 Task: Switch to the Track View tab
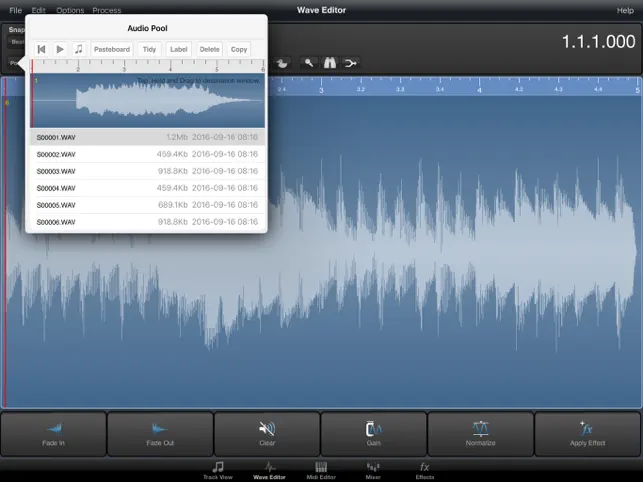[x=218, y=471]
